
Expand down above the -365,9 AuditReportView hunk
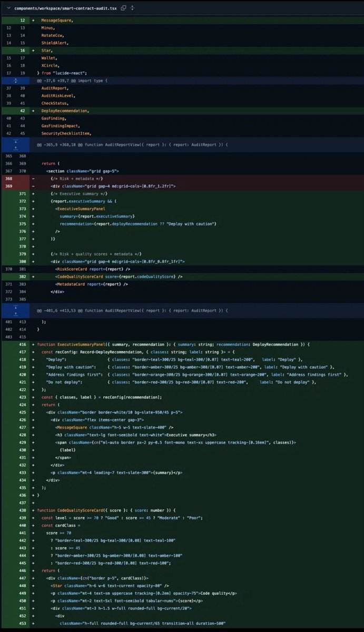15,141
